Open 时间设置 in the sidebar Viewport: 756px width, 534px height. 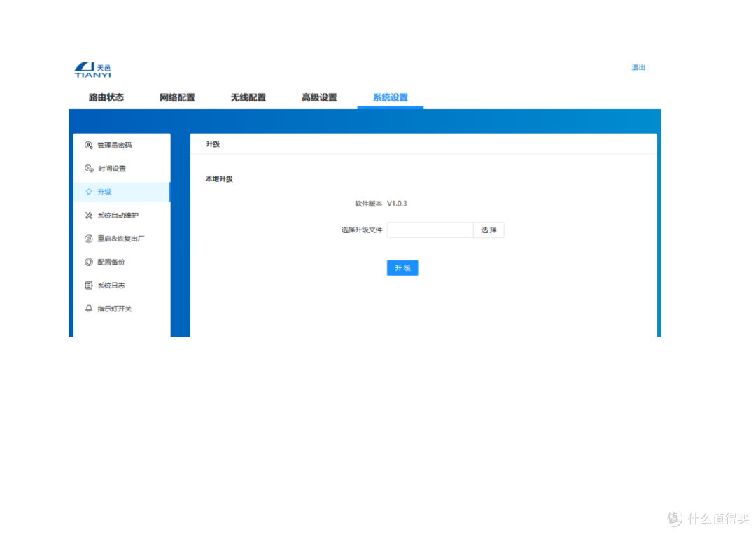(x=122, y=168)
